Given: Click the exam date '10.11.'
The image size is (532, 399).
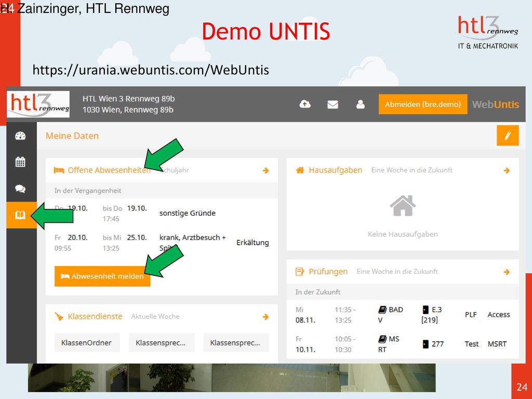Looking at the screenshot, I should [305, 350].
